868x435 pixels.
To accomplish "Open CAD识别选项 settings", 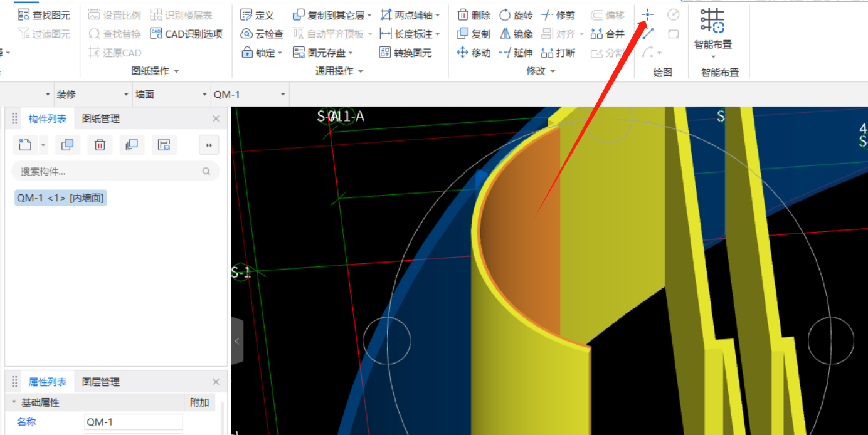I will pos(187,34).
